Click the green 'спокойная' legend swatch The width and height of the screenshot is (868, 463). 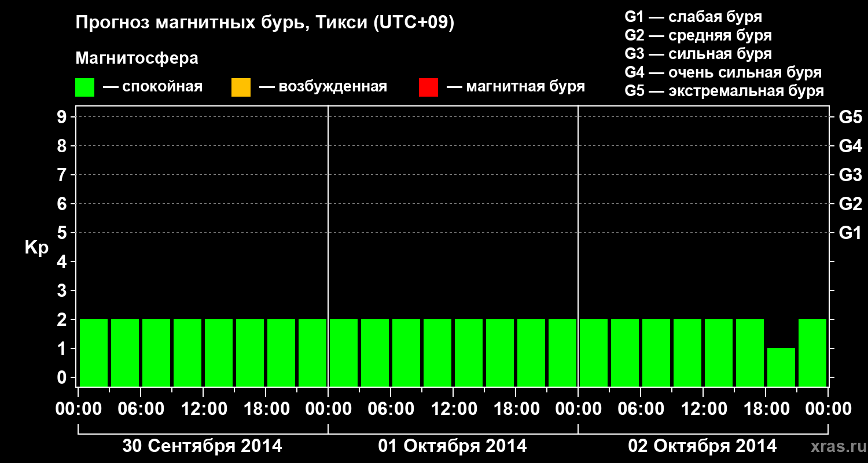click(85, 87)
